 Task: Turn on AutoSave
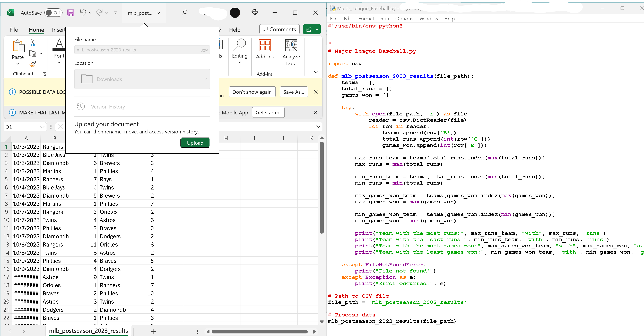click(x=53, y=13)
